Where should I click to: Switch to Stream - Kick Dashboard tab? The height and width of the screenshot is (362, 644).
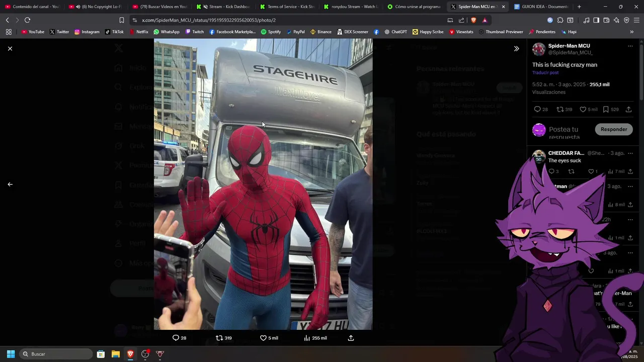tap(223, 7)
